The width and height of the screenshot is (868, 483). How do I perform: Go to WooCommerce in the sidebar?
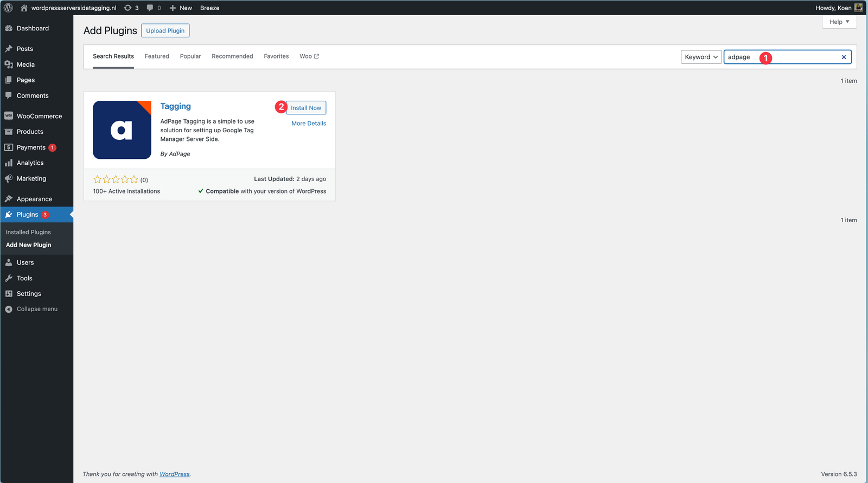click(39, 116)
